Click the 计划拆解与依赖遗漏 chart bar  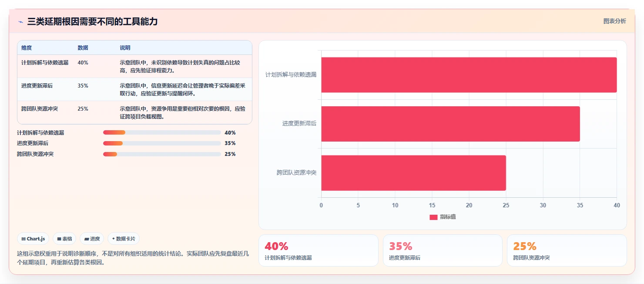click(469, 75)
